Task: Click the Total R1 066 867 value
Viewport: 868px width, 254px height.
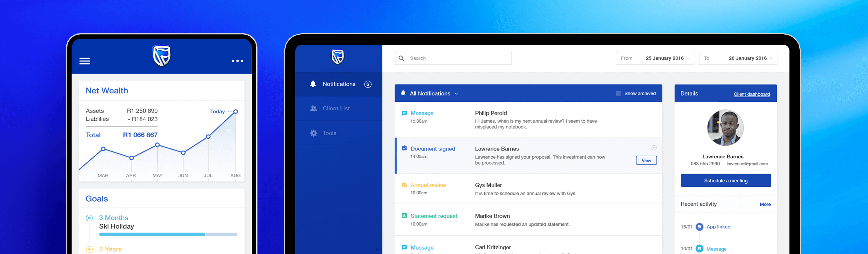Action: pos(140,135)
